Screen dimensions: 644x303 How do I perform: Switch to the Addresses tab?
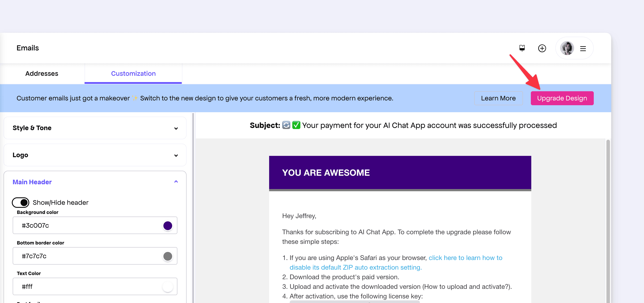[42, 73]
